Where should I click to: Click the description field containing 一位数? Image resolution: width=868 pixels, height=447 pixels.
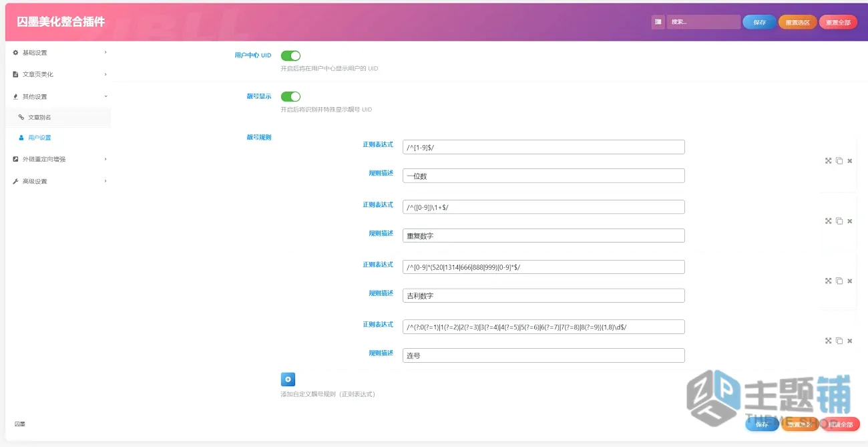point(544,176)
